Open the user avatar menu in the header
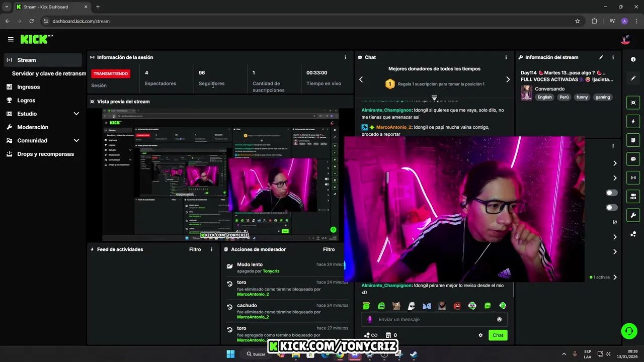 click(x=625, y=39)
